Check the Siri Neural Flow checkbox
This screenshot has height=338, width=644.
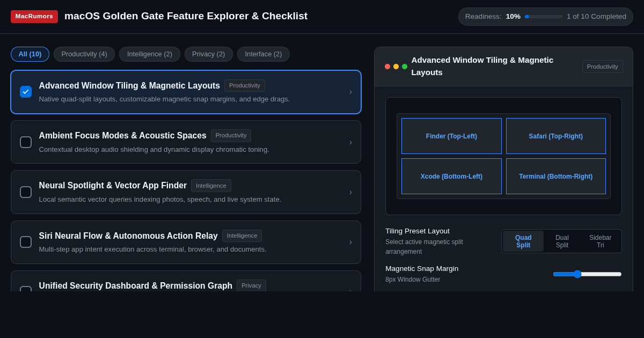pos(26,242)
